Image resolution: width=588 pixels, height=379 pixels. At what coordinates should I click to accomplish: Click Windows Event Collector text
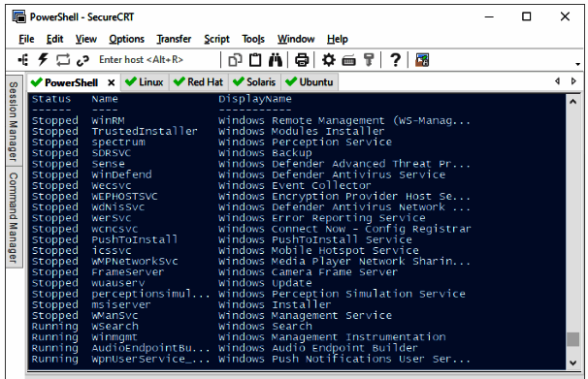point(295,186)
